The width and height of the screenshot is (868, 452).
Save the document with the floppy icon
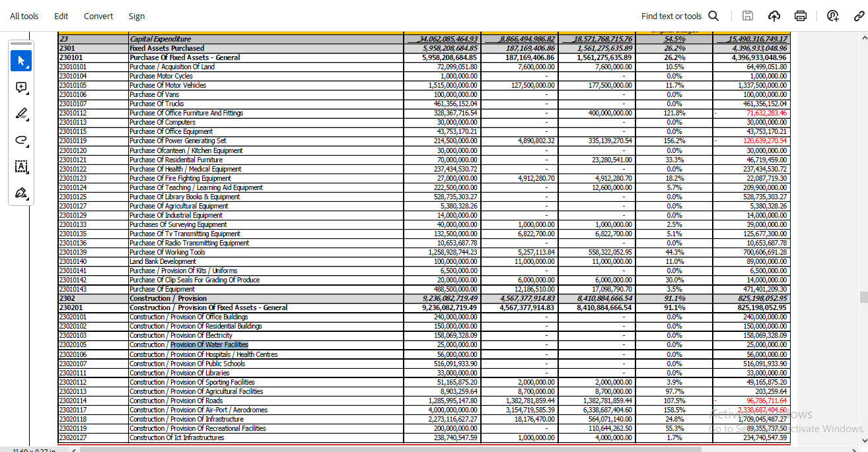[748, 16]
